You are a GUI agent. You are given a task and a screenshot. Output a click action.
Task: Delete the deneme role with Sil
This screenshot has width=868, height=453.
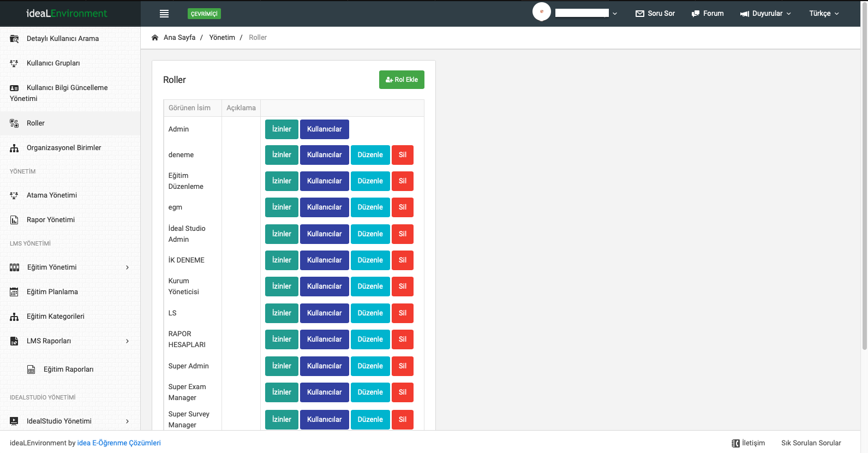[x=403, y=155]
